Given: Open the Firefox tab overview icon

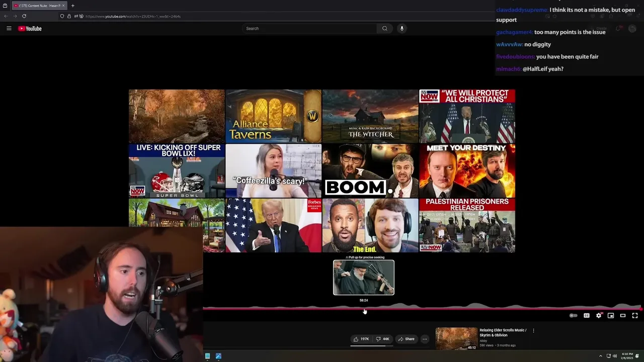Looking at the screenshot, I should click(5, 6).
